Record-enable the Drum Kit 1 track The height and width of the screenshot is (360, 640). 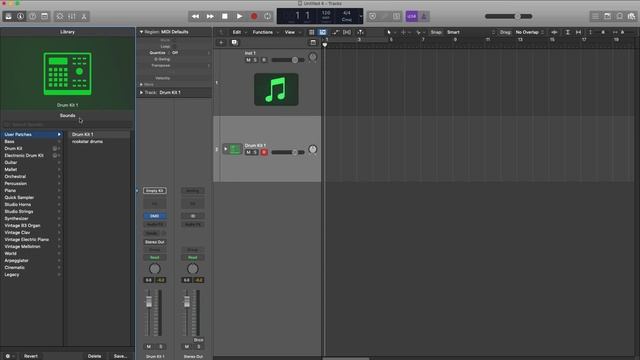[264, 152]
